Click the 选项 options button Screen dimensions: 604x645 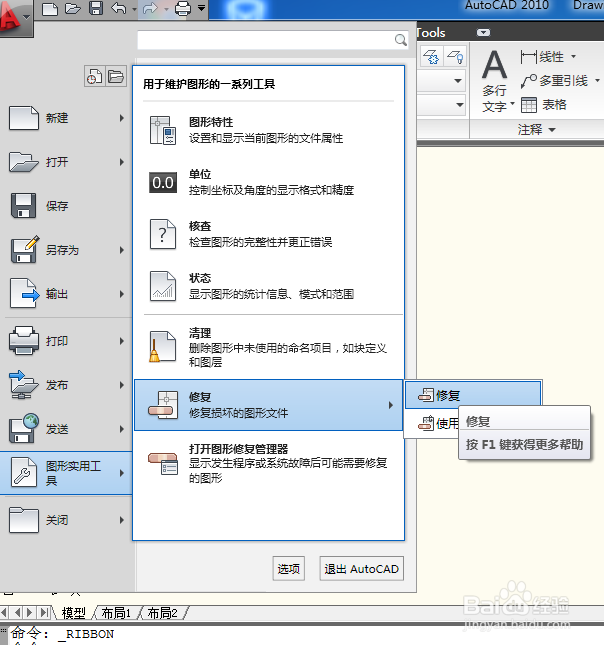point(288,568)
